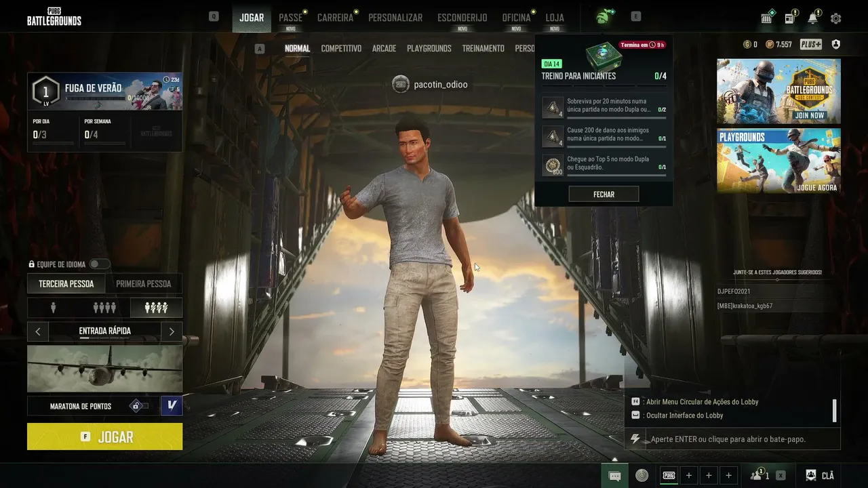Viewport: 868px width, 488px height.
Task: Select the PUBG party slot icon
Action: coord(669,475)
